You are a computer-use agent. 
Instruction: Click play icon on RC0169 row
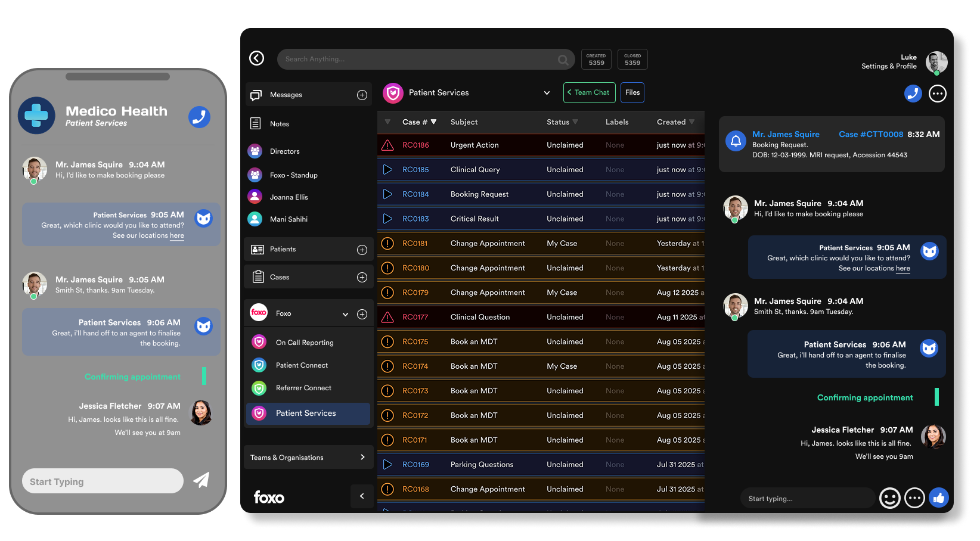pos(387,464)
